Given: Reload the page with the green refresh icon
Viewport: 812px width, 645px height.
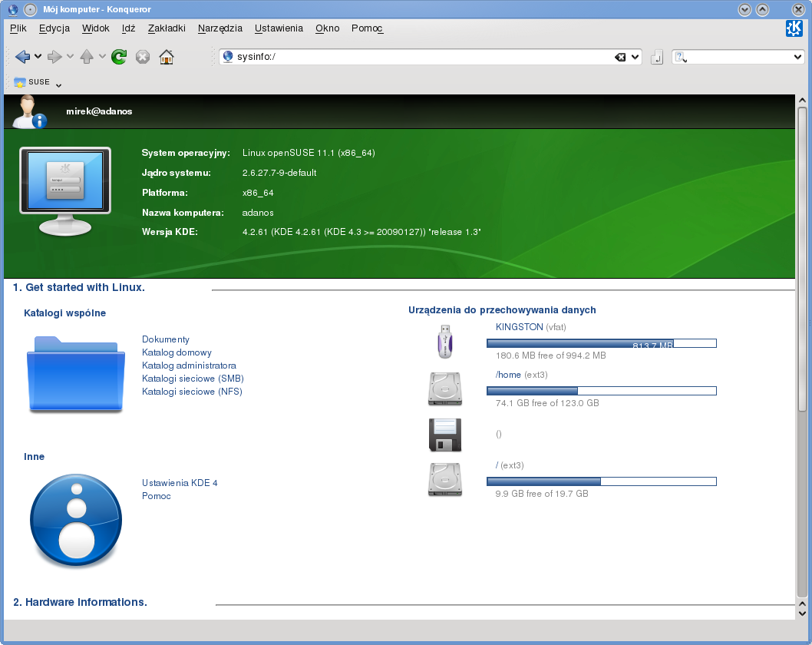Looking at the screenshot, I should (119, 57).
